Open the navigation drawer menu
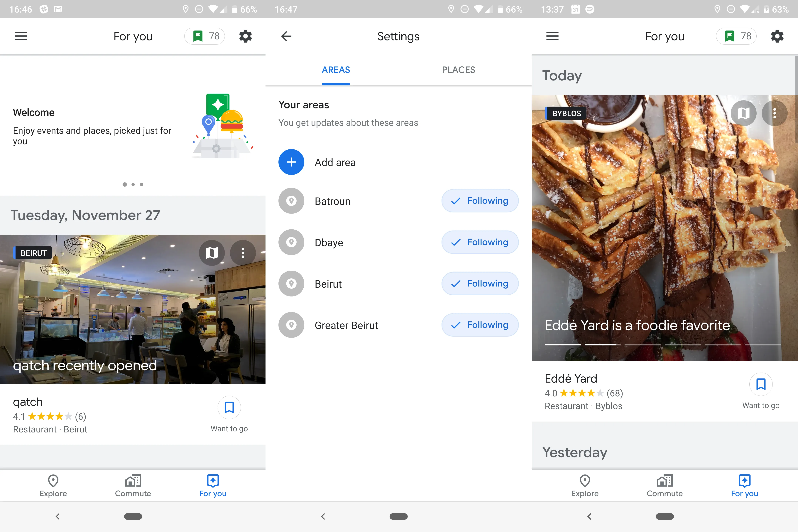The width and height of the screenshot is (798, 532). (x=21, y=36)
